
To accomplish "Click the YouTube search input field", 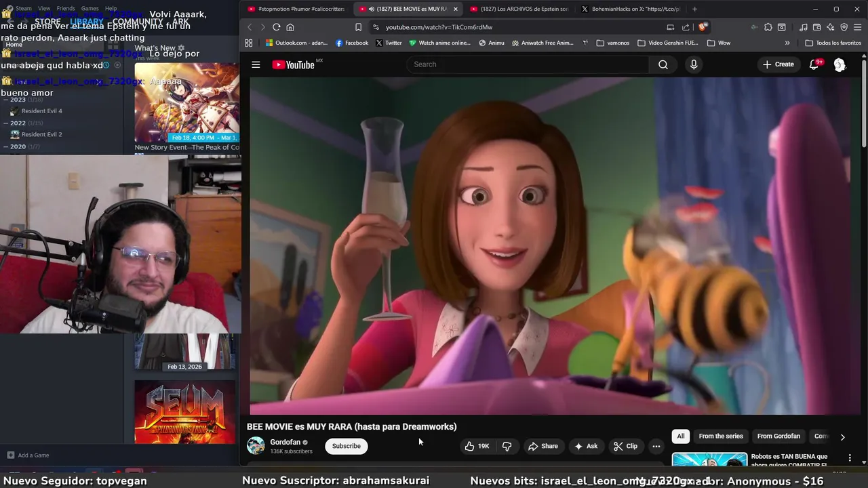I will coord(528,64).
